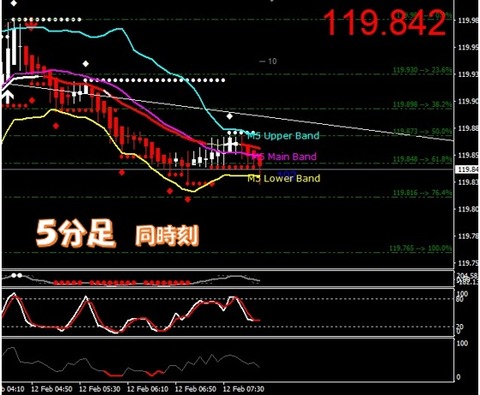The width and height of the screenshot is (480, 395).
Task: Select the M5 Upper Band label
Action: click(x=283, y=136)
